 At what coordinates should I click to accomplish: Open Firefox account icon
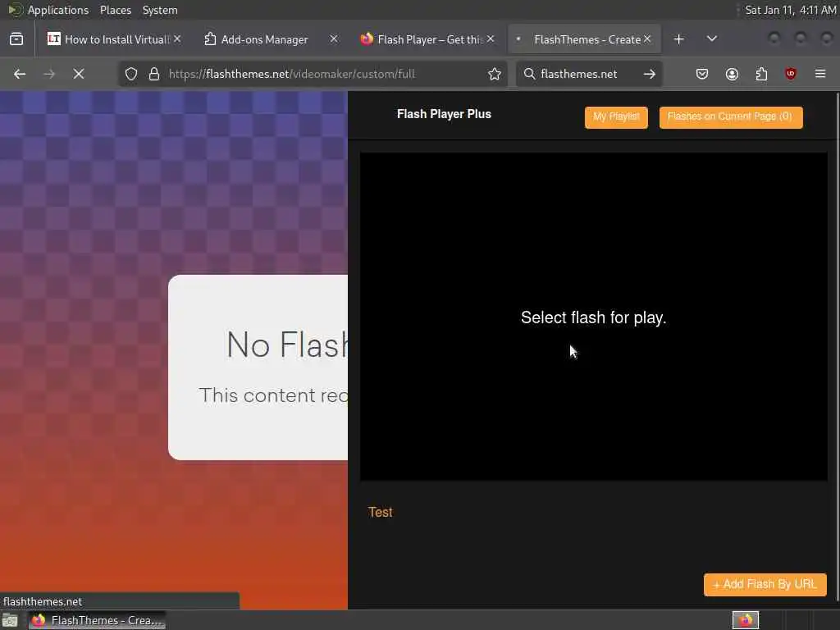point(732,74)
